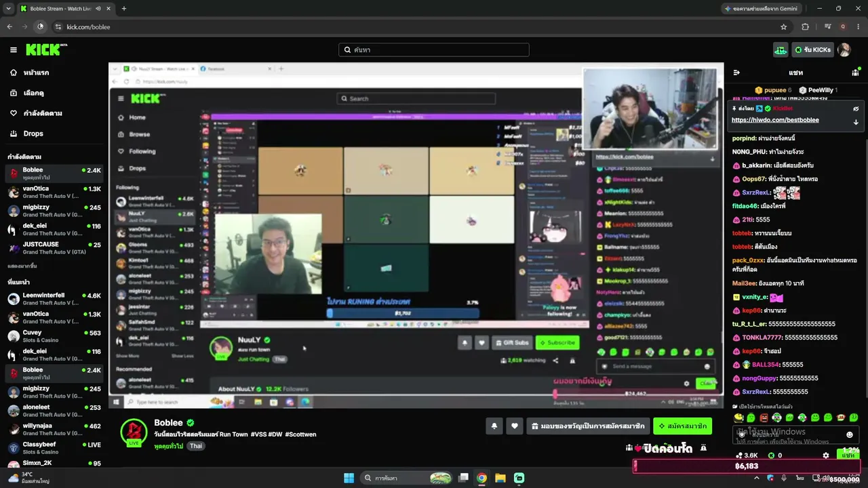Click the browser address bar
The height and width of the screenshot is (488, 868).
pos(419,26)
